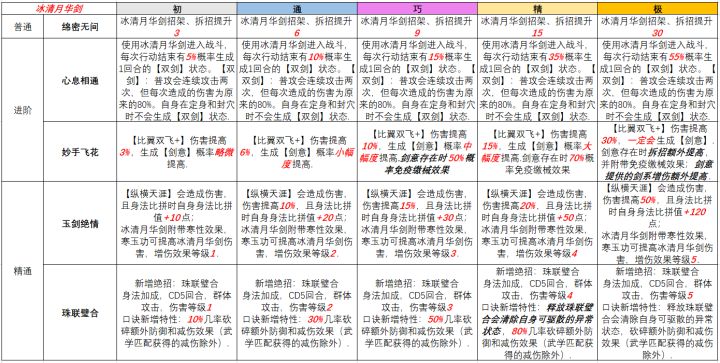Click 玉剑绝情 cell with +10点

click(x=177, y=223)
